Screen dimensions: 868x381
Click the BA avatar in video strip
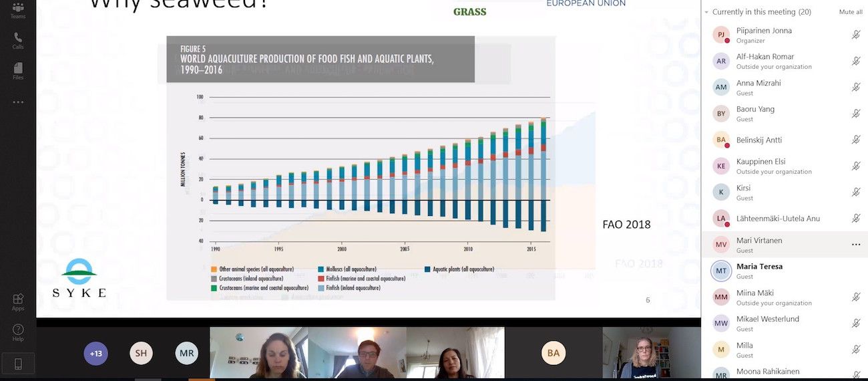point(553,353)
